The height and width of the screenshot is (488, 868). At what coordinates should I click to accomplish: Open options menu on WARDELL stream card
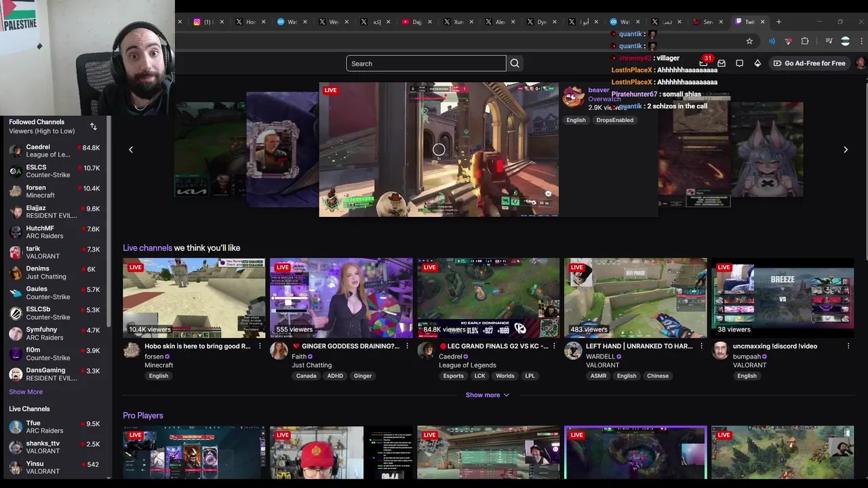(701, 346)
